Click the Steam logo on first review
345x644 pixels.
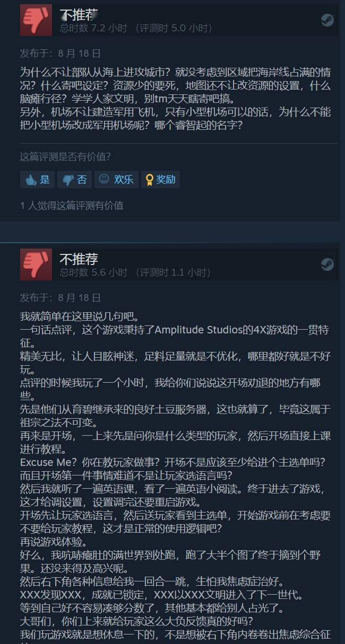coord(327,20)
